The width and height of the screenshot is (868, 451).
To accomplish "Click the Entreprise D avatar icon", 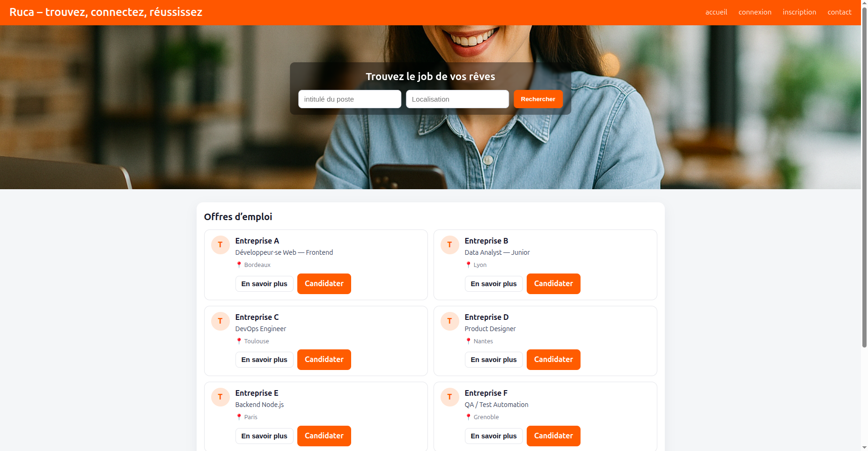I will click(450, 321).
